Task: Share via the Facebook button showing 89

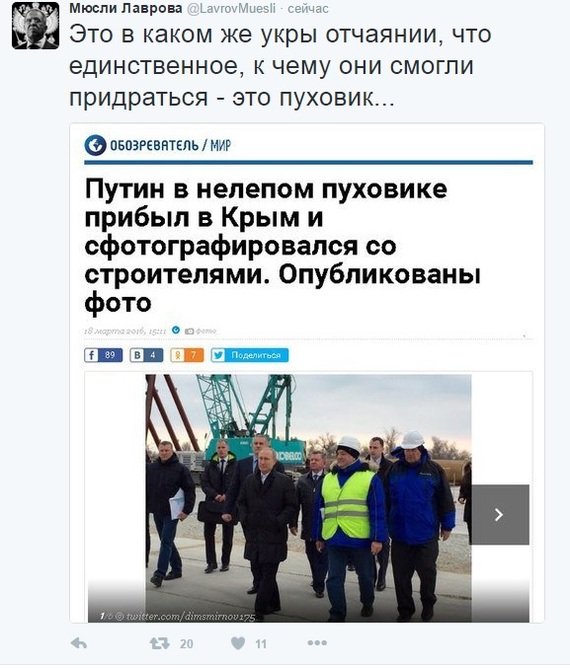Action: tap(104, 355)
